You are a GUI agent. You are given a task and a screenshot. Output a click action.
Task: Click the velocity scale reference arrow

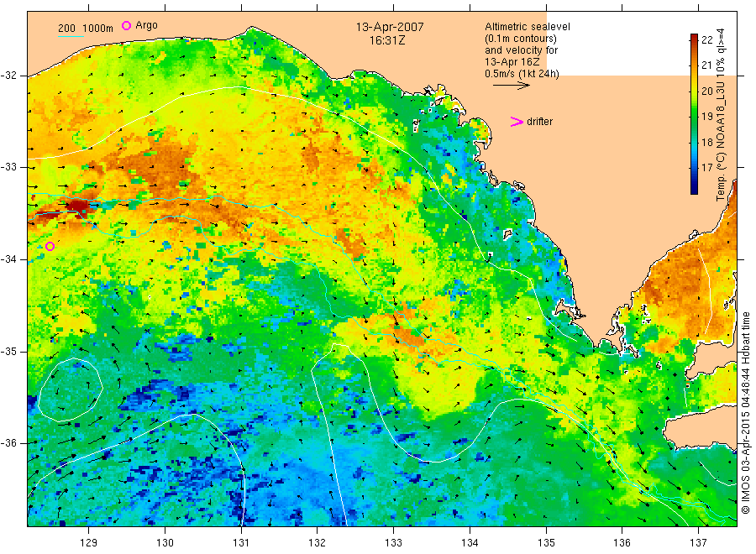pos(511,86)
